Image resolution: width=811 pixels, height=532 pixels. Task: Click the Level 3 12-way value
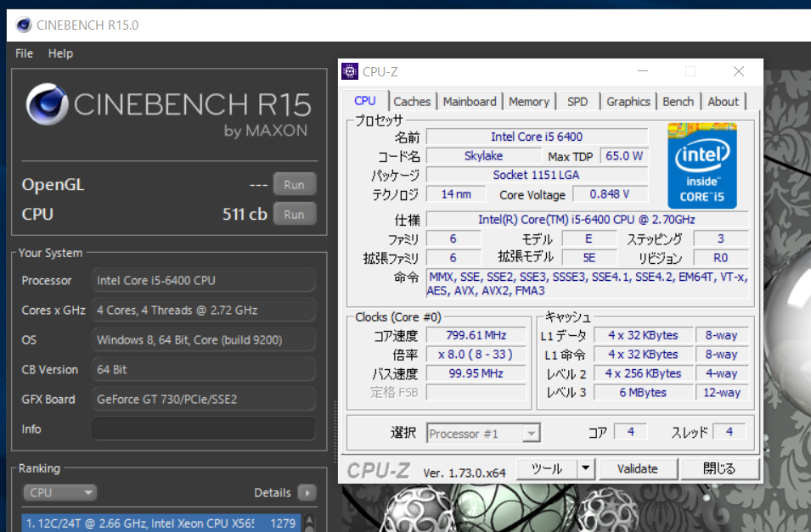tap(722, 392)
